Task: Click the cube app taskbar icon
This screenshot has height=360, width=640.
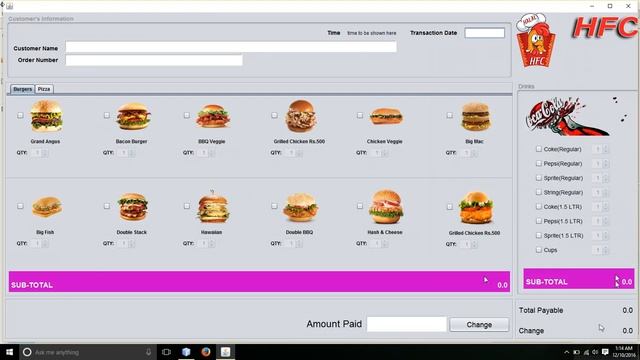Action: [x=186, y=352]
